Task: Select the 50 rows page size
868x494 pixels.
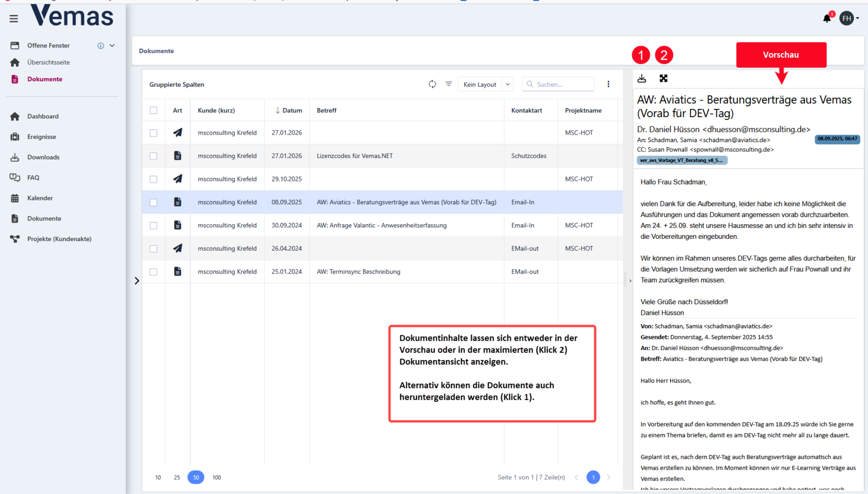Action: pyautogui.click(x=196, y=478)
